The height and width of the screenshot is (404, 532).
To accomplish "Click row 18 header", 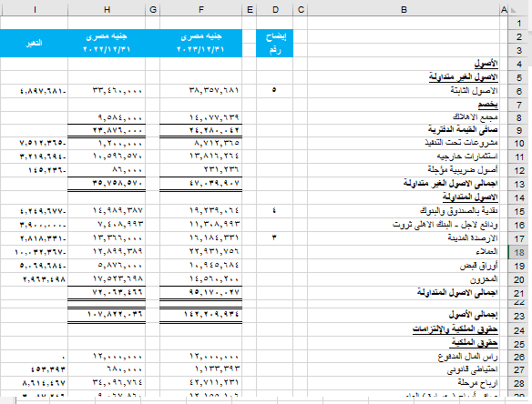I will (518, 253).
